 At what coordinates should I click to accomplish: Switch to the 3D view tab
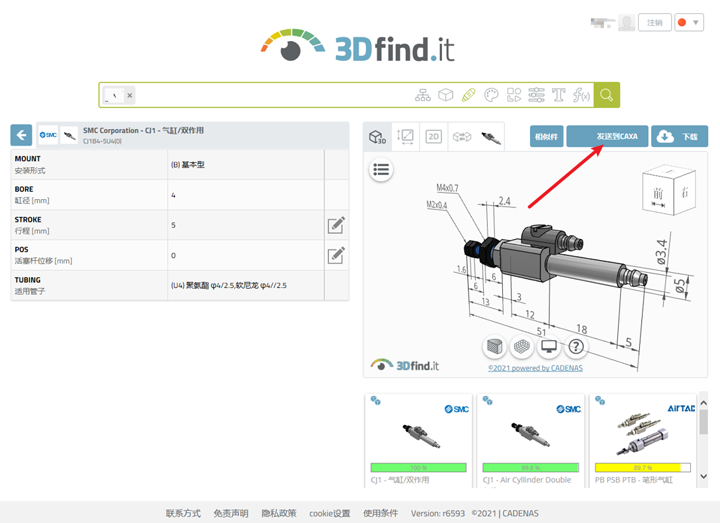377,136
